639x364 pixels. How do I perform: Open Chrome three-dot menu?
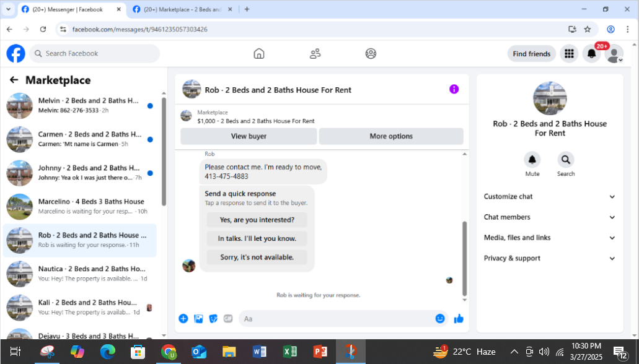628,29
